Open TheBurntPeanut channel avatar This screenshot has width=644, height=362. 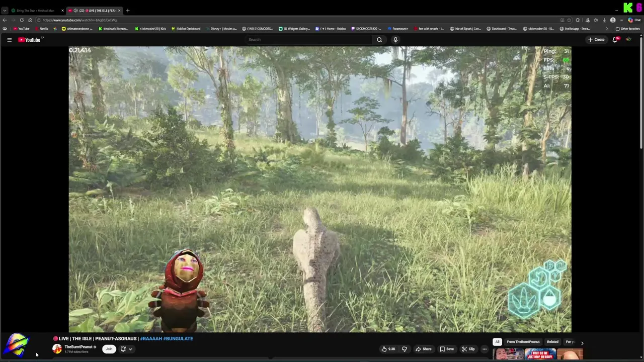pyautogui.click(x=57, y=349)
